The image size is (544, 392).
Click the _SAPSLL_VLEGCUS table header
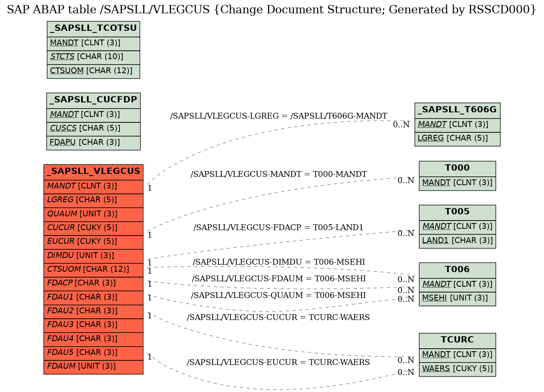click(x=93, y=172)
